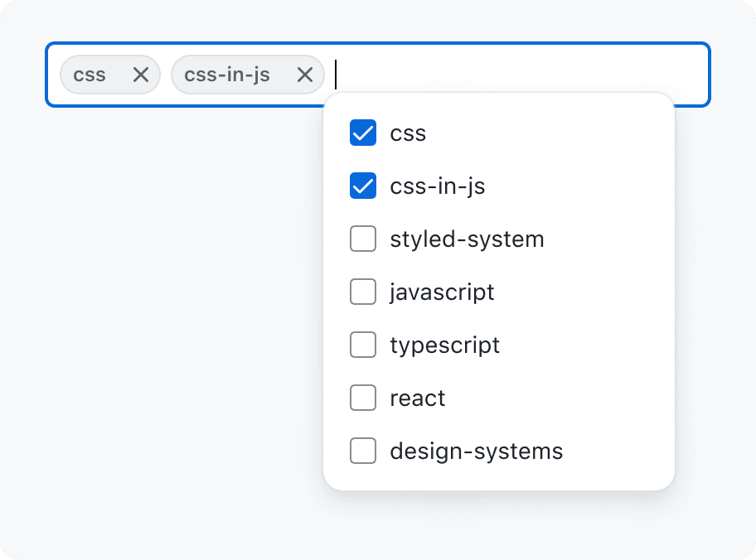Focus the empty area of the token input
756x560 pixels.
coord(522,73)
